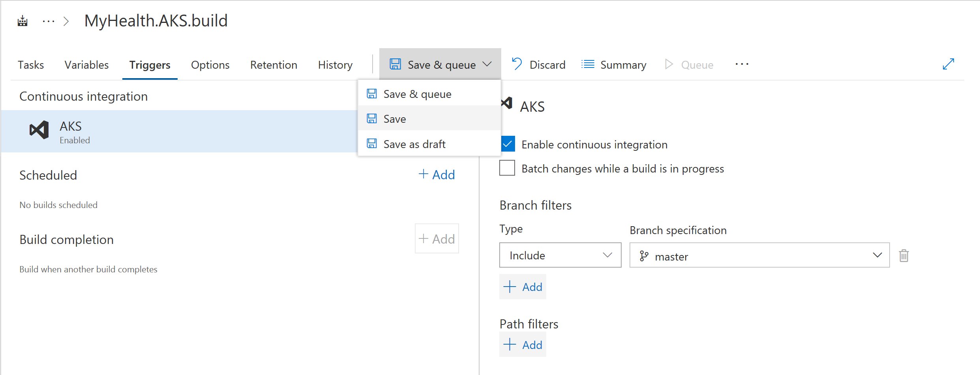Screen dimensions: 980x375
Task: Choose Save from the dropdown menu
Action: pos(429,118)
